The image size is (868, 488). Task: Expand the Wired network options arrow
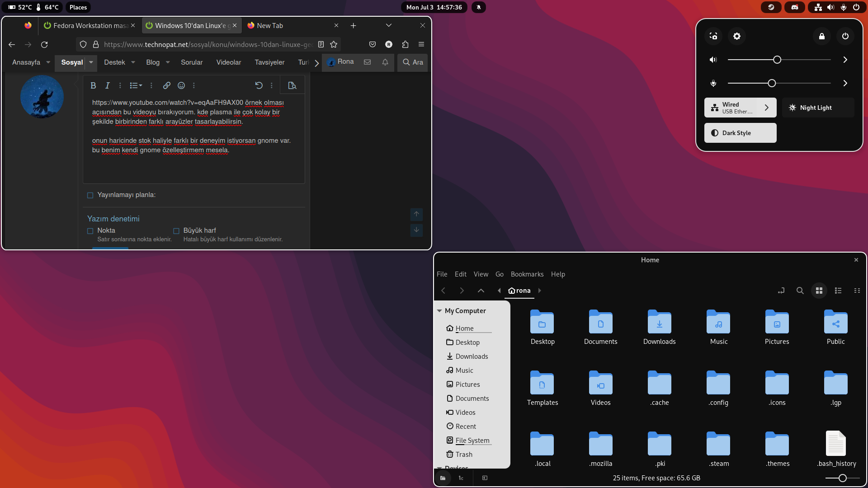point(766,108)
